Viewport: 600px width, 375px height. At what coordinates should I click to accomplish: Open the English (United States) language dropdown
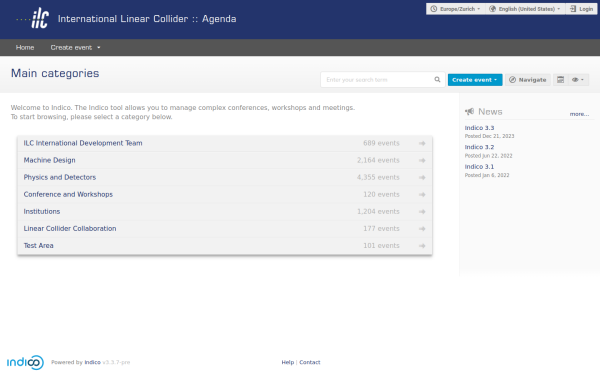tap(525, 9)
